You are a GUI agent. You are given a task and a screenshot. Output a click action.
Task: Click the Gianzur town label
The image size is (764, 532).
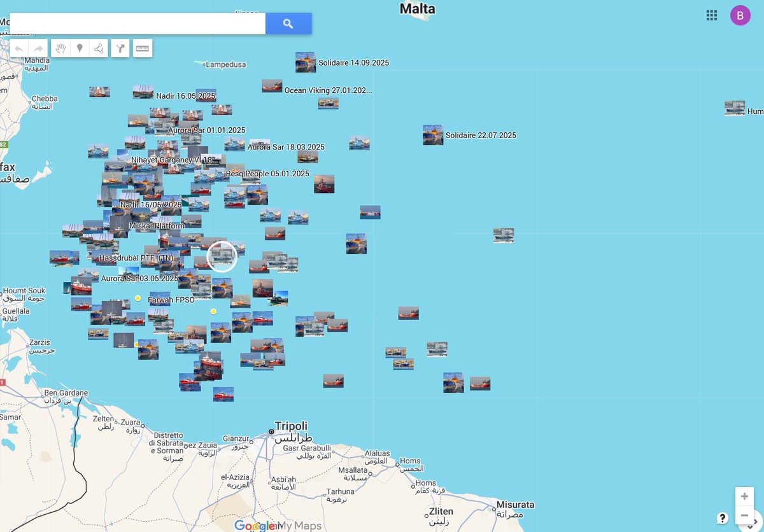pos(236,438)
